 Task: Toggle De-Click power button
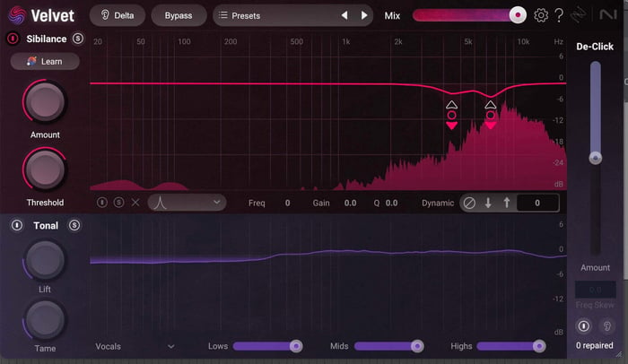click(583, 326)
